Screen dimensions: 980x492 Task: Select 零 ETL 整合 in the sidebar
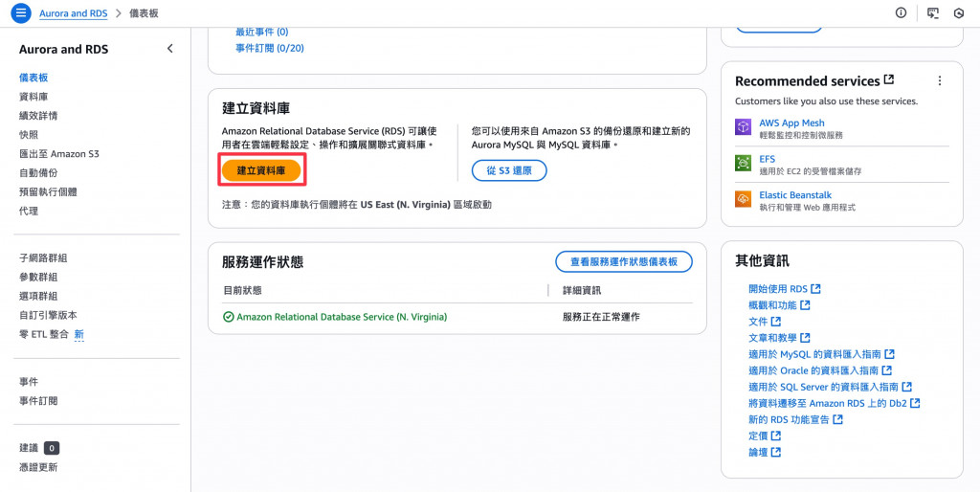(44, 334)
